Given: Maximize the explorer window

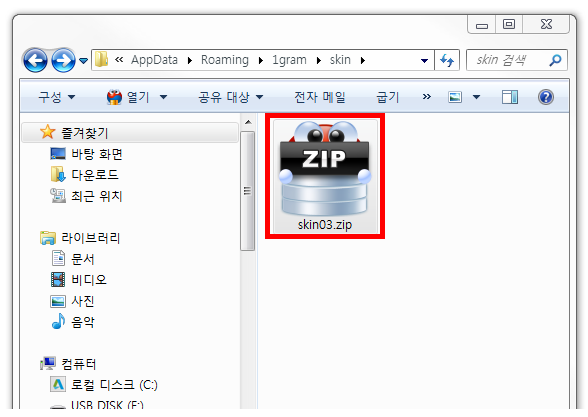Looking at the screenshot, I should pyautogui.click(x=509, y=25).
